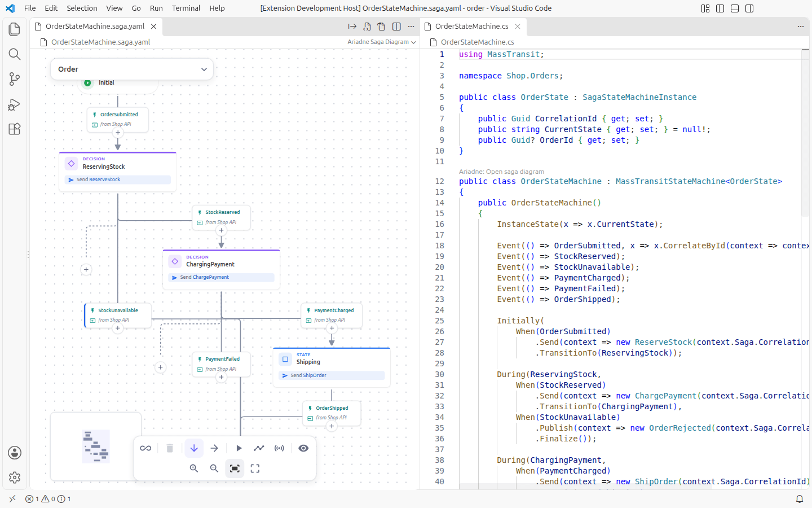The width and height of the screenshot is (812, 508).
Task: Open more actions for the OrderStateMachine.cs group
Action: click(x=801, y=27)
